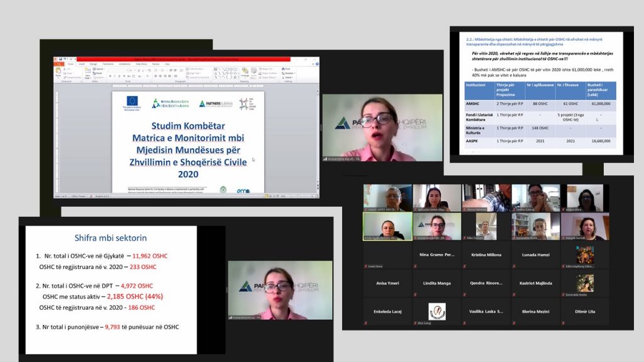The width and height of the screenshot is (644, 362).
Task: Open the Shape Outline dropdown
Action: (268, 74)
